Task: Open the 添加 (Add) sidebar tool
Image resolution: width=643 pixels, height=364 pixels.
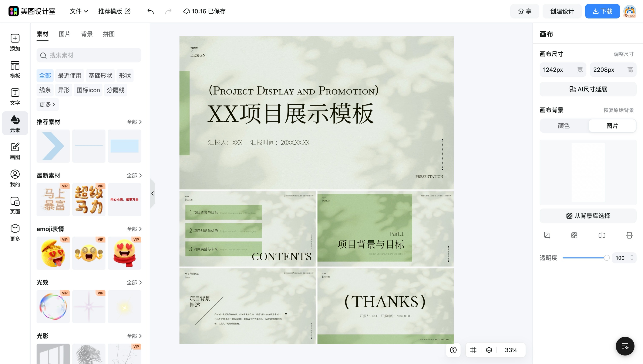Action: [15, 42]
